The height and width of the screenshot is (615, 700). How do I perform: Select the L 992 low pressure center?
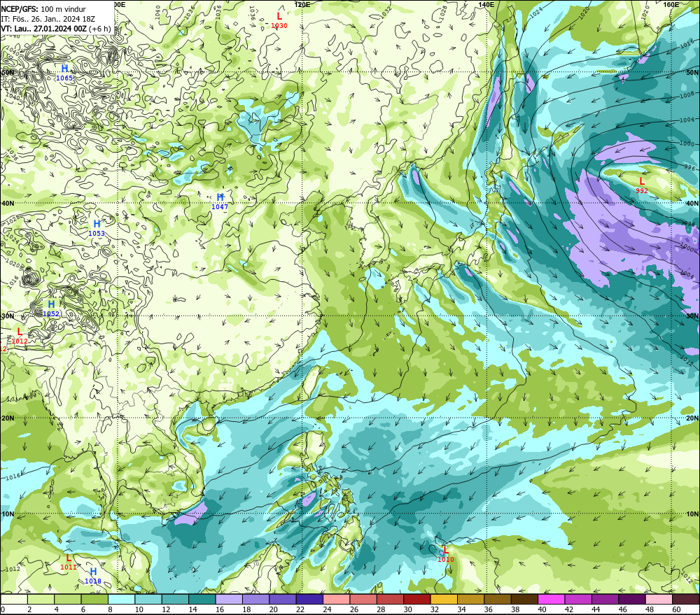click(641, 185)
